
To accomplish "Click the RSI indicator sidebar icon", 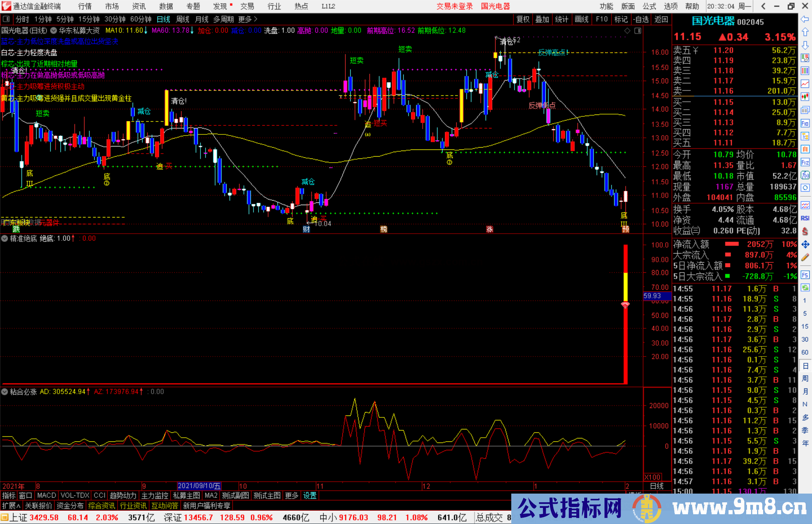I will click(x=805, y=218).
